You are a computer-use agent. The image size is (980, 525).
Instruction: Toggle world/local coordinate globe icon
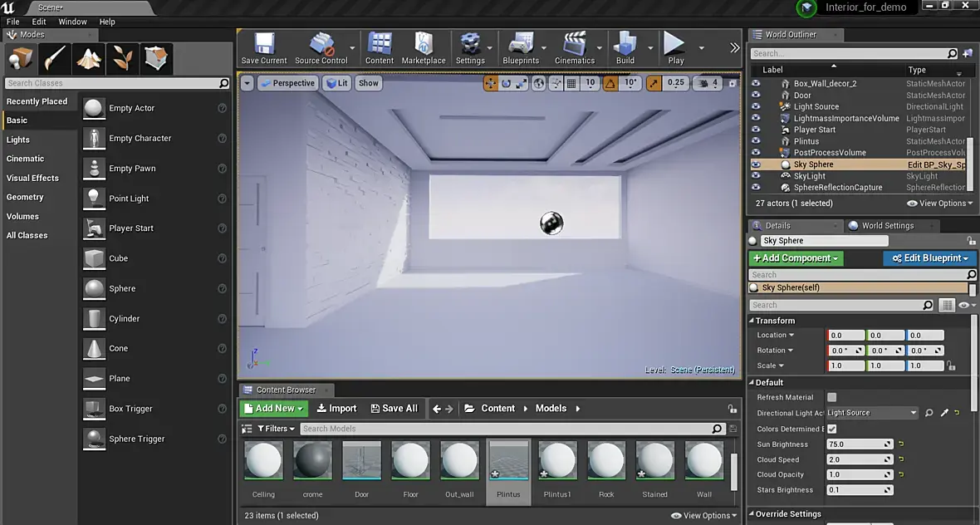[x=539, y=83]
